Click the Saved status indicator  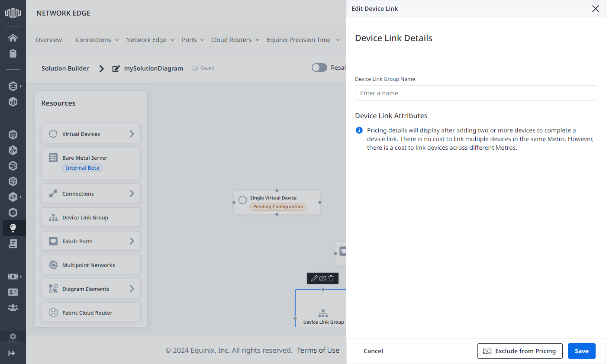(203, 68)
